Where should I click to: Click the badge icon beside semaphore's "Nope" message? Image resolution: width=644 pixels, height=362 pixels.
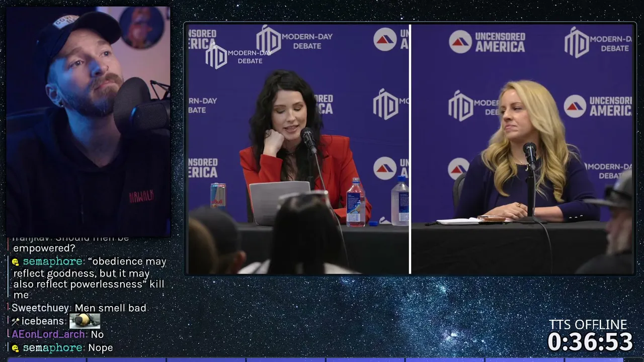click(16, 348)
